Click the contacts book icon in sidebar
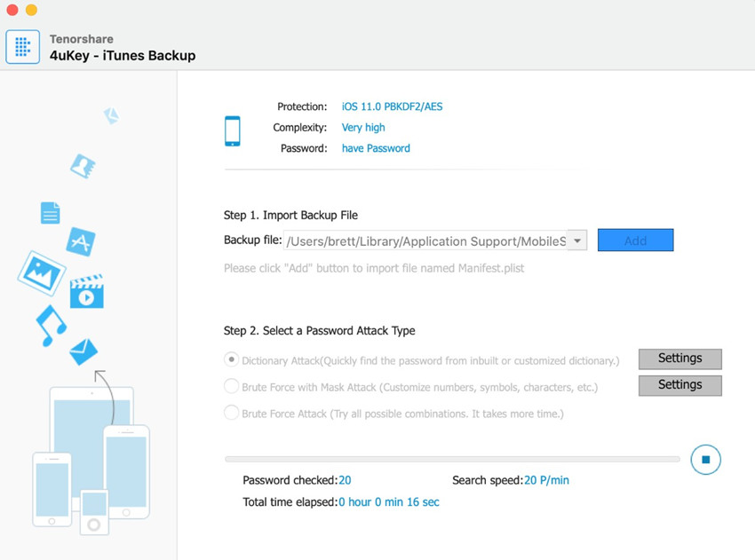This screenshot has height=560, width=755. coord(83,166)
